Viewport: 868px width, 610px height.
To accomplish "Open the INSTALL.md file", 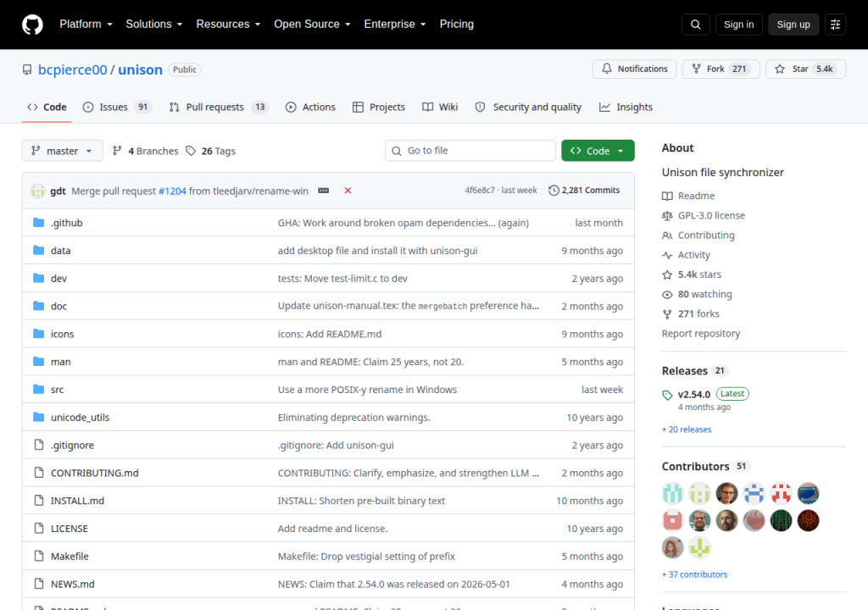I will (77, 501).
